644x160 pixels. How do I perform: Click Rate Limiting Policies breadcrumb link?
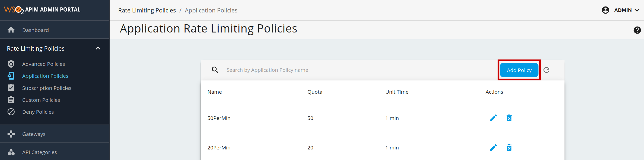pos(147,10)
